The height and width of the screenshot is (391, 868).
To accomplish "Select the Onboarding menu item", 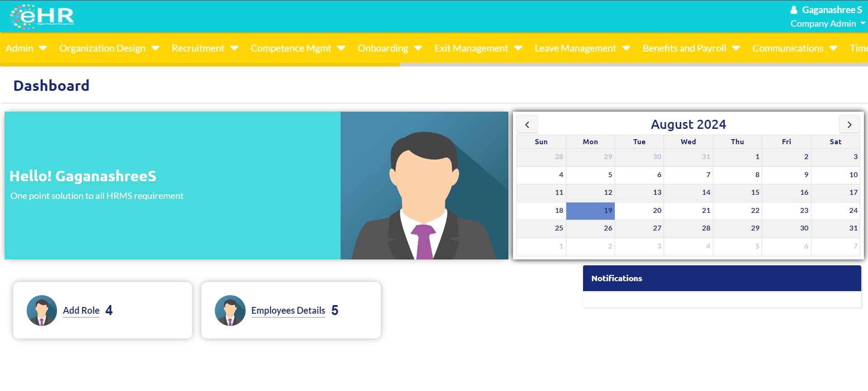I will [x=389, y=48].
